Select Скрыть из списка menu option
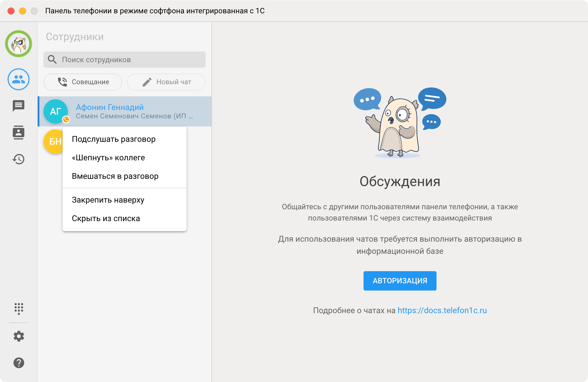The height and width of the screenshot is (382, 588). pos(125,218)
